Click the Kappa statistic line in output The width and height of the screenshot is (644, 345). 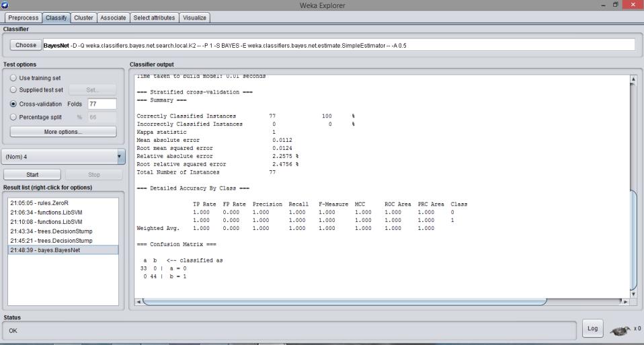click(x=206, y=132)
